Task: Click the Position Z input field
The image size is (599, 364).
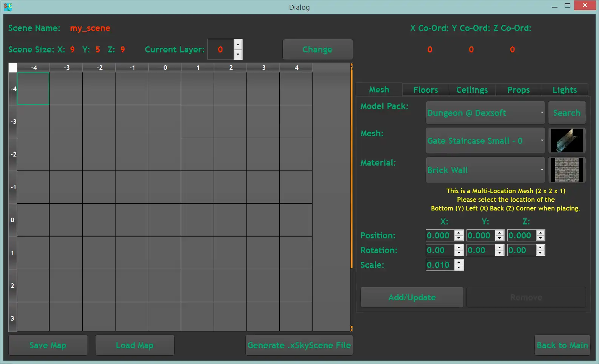Action: click(x=522, y=235)
